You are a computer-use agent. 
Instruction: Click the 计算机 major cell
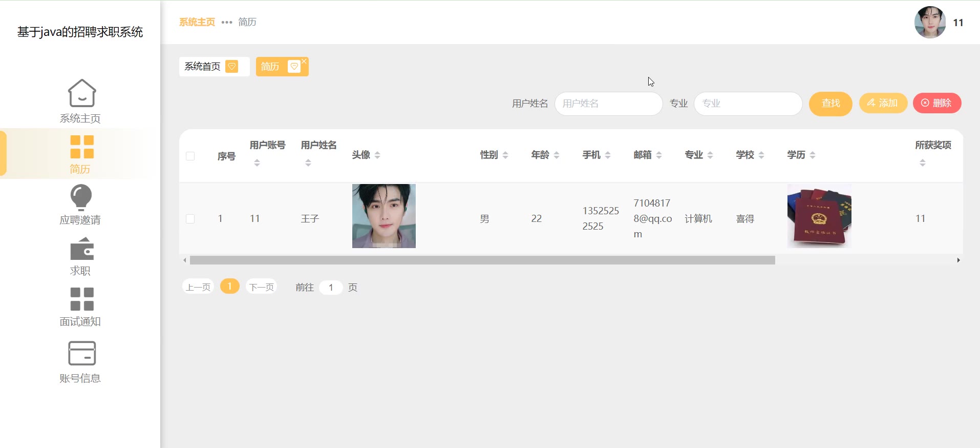(x=698, y=219)
